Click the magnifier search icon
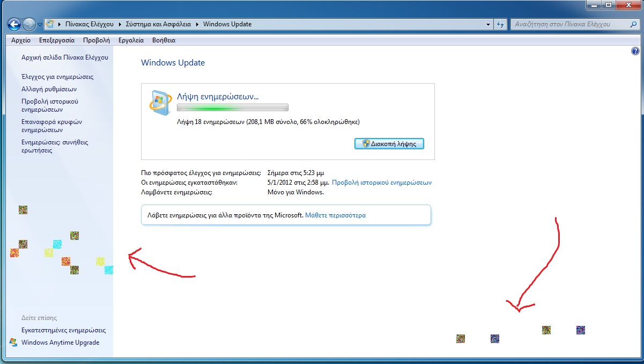Viewport: 644px width, 364px height. 633,24
